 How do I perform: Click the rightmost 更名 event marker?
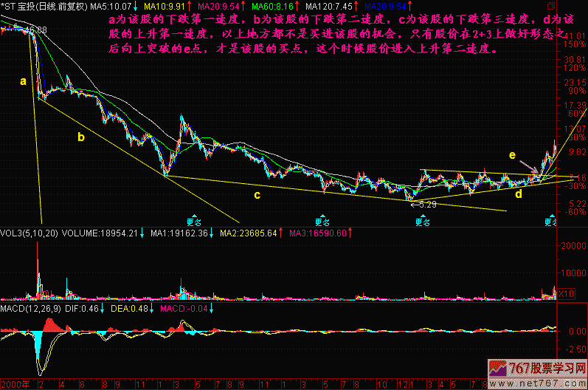tap(551, 220)
